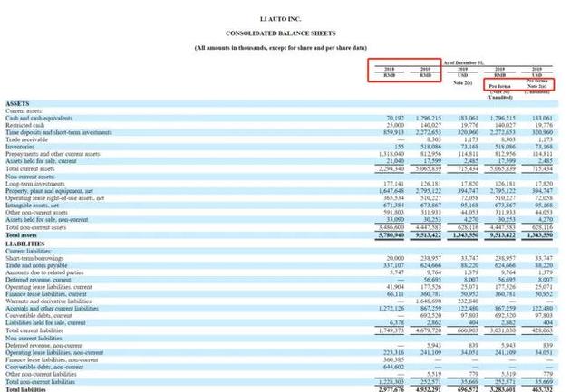Viewport: 580px width, 392px height.
Task: Select the 'Total non-current liabilities' row label
Action: [40, 382]
